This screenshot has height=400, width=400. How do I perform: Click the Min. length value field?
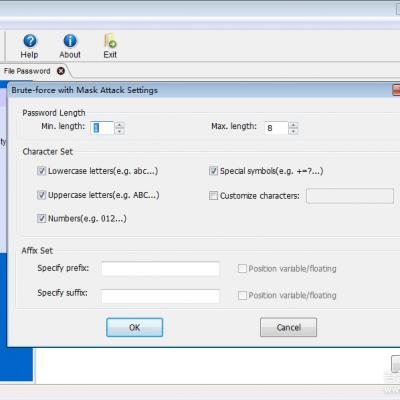pos(103,128)
